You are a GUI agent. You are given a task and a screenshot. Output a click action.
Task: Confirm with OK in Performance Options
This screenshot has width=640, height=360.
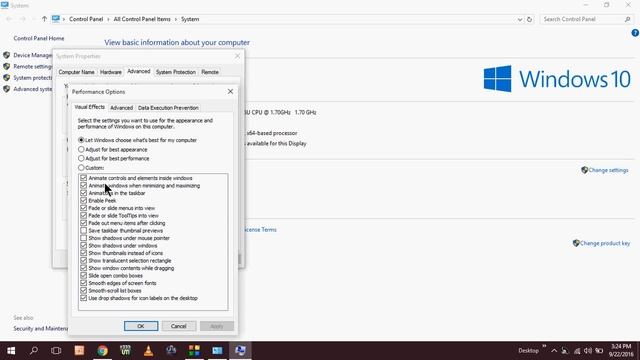(141, 326)
